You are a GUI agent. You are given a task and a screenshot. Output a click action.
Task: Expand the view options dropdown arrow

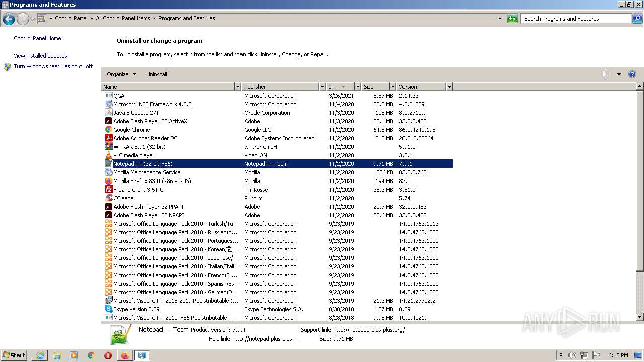[619, 74]
